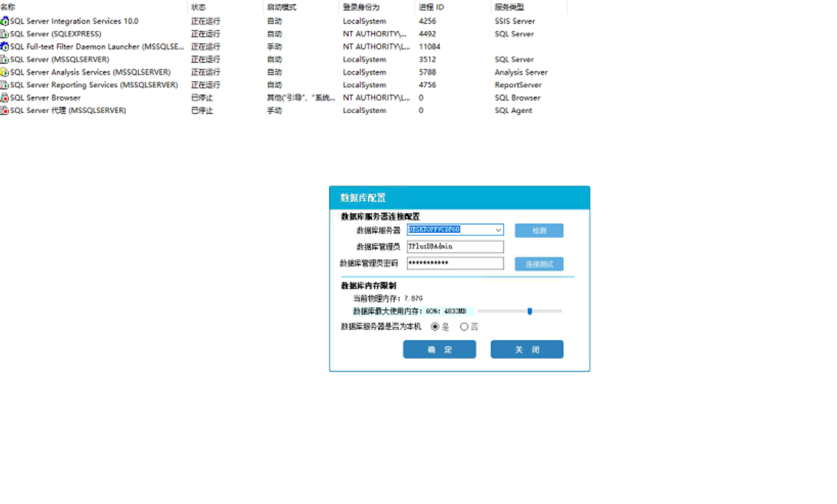Viewport: 837px width, 504px height.
Task: Click the ReportServer service type cell
Action: coord(518,85)
